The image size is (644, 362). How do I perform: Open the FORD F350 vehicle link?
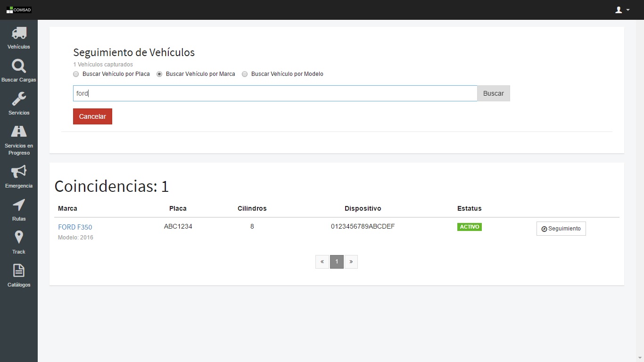click(75, 227)
